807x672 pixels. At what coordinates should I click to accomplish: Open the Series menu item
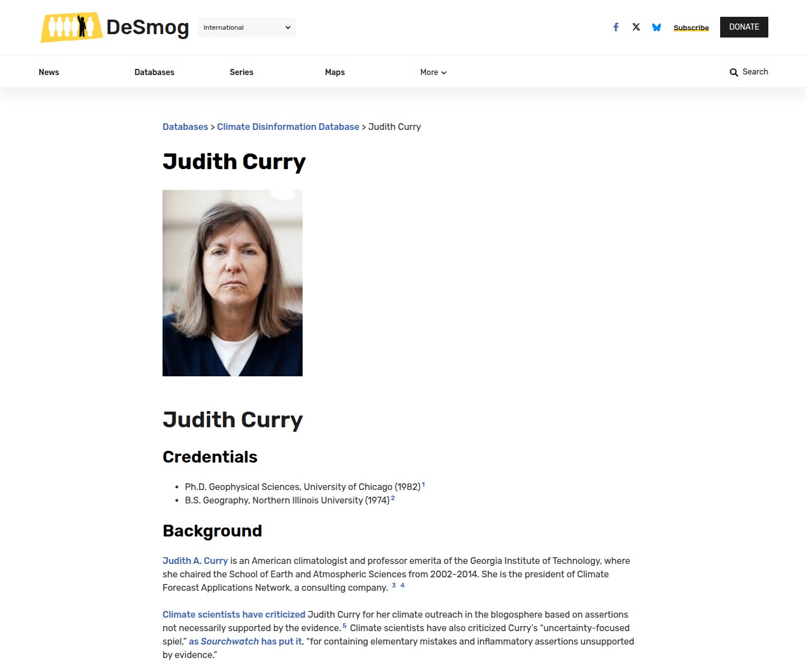(x=242, y=72)
